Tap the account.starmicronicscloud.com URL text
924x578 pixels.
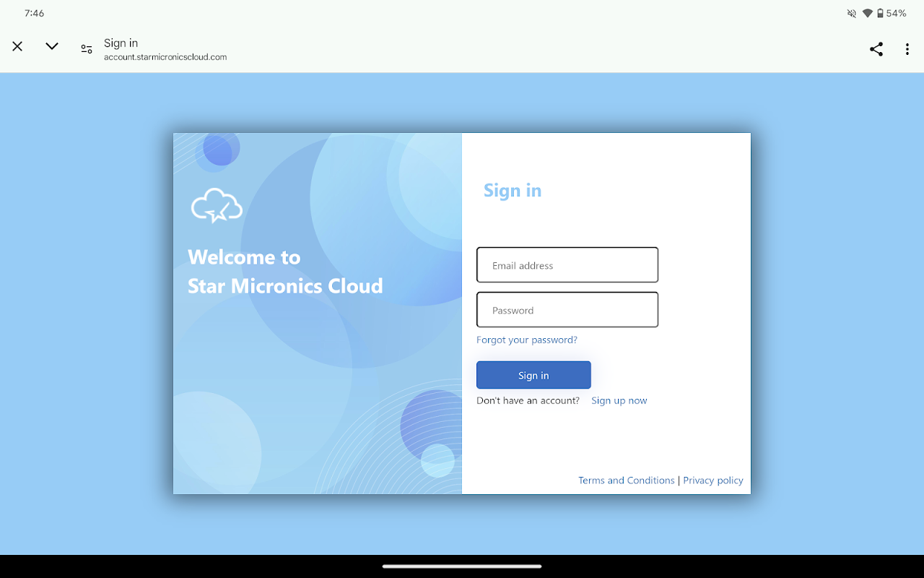point(165,57)
